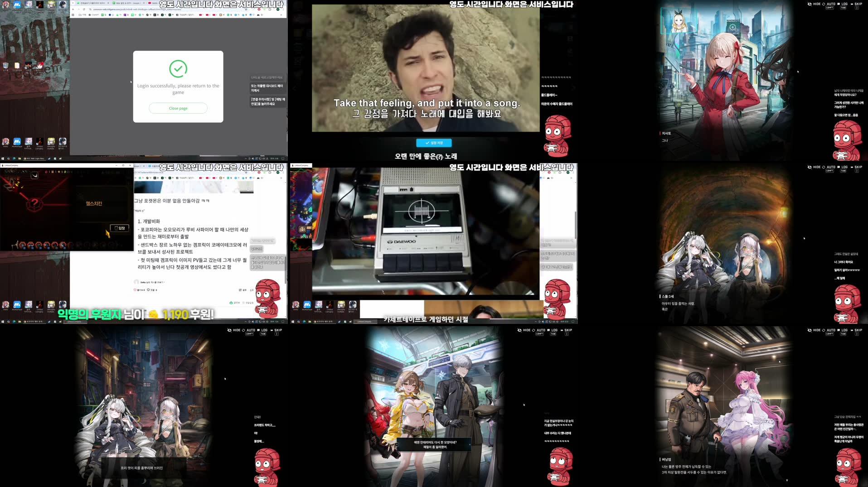Expand hidden icons in the system tray
The image size is (868, 487).
pos(245,159)
